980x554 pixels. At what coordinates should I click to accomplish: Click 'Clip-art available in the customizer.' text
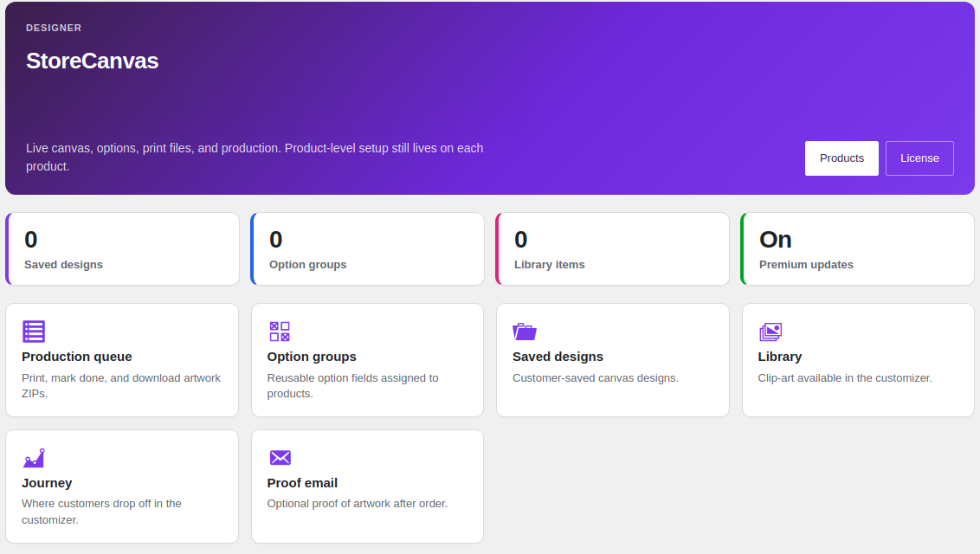pyautogui.click(x=845, y=378)
